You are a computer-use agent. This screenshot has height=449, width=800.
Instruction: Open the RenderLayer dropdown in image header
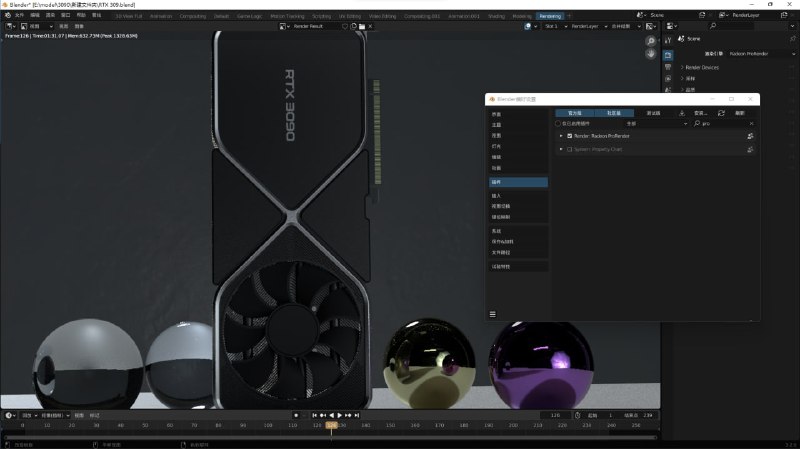[589, 26]
